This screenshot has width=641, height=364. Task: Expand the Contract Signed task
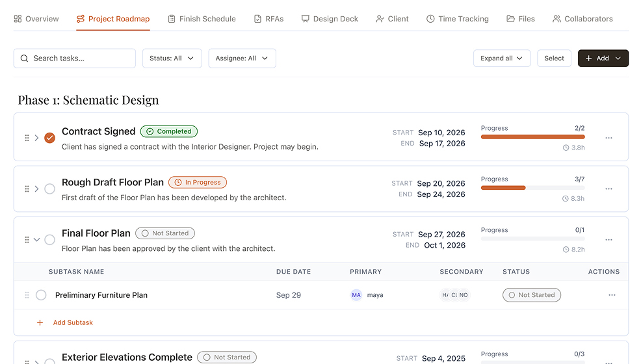coord(37,138)
